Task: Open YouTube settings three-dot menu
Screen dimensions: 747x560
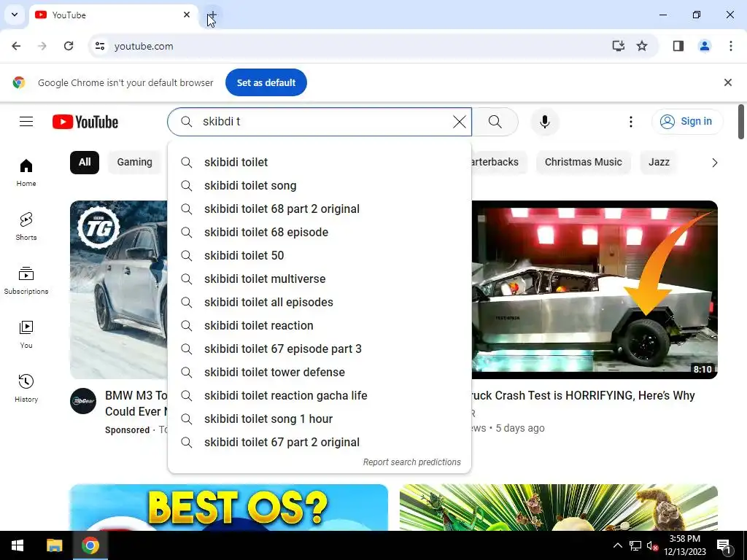Action: (x=631, y=122)
